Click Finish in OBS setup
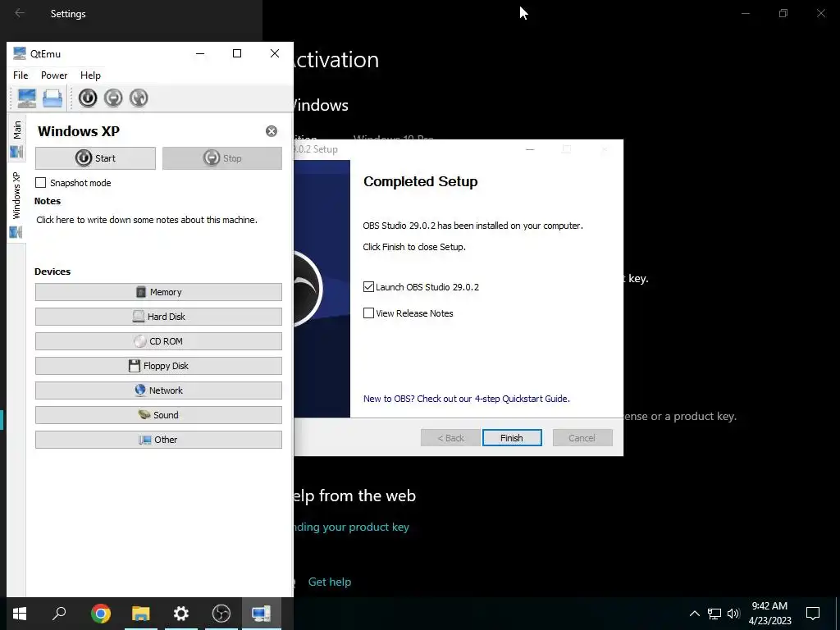Image resolution: width=840 pixels, height=630 pixels. (x=512, y=438)
